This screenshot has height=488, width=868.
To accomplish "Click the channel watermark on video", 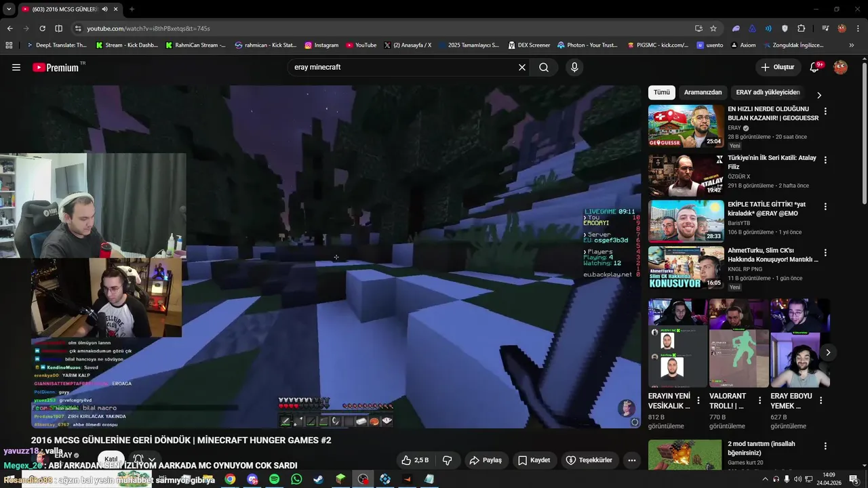I will pos(627,408).
